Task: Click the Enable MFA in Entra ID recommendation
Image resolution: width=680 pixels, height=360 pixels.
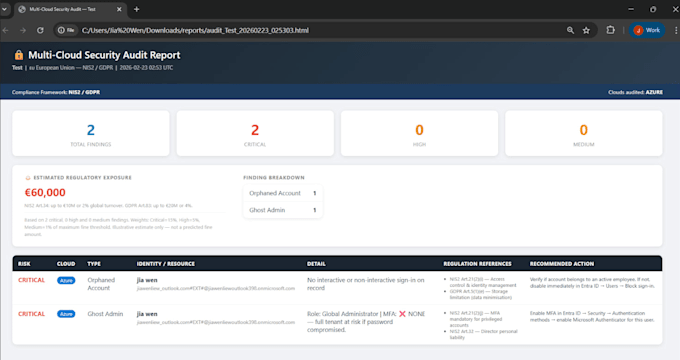Action: 592,317
